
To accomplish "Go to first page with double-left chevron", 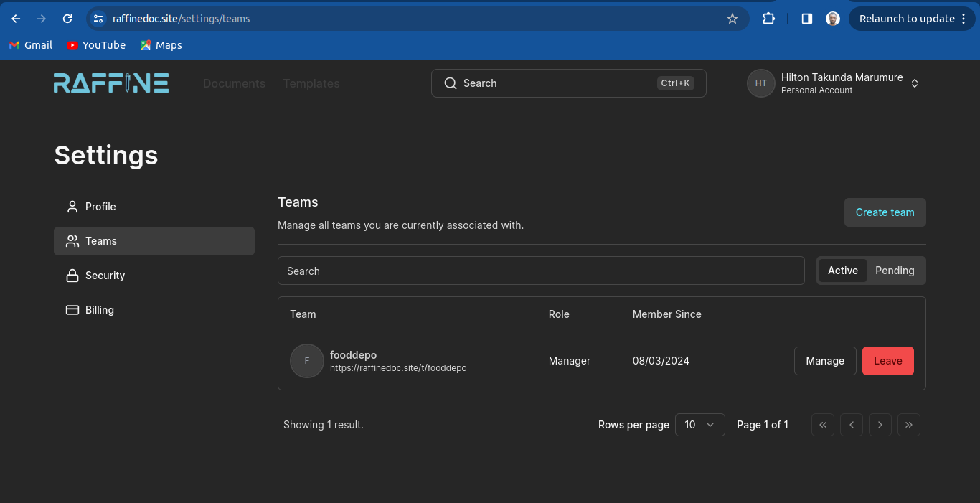I will pos(823,425).
